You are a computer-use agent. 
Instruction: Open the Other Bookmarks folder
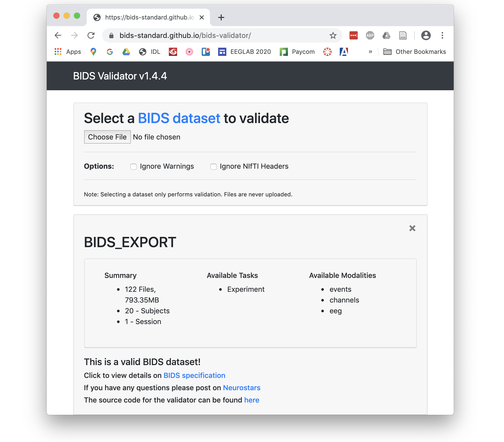[x=414, y=52]
